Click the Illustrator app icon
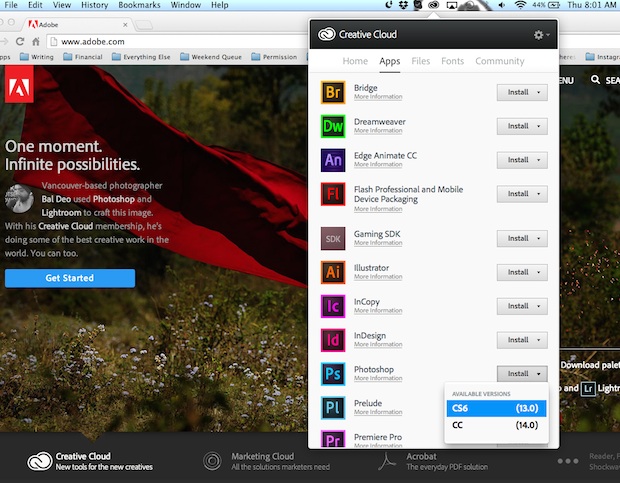This screenshot has height=483, width=620. [333, 272]
